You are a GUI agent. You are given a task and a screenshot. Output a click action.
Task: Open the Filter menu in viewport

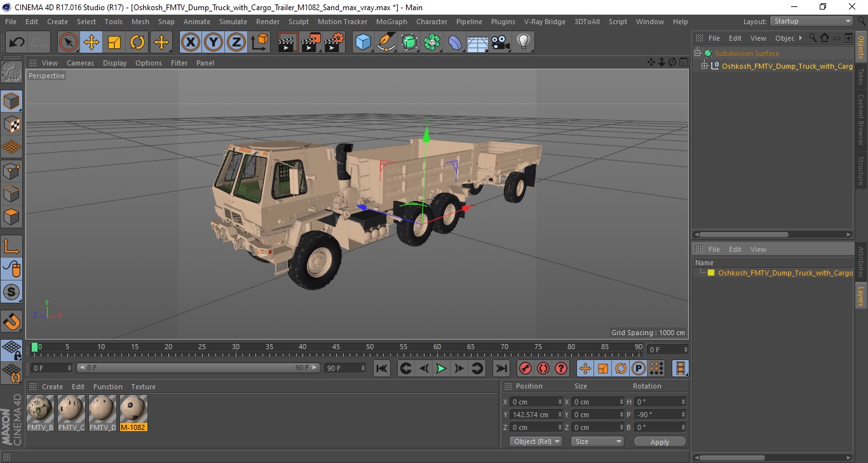[x=179, y=63]
